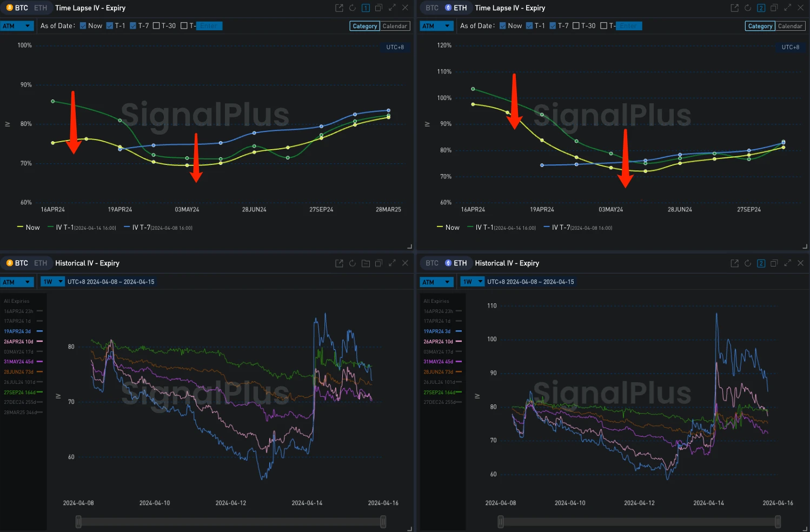Enable T-30 checkbox in BTC Time Lapse panel
This screenshot has width=810, height=532.
pos(156,26)
